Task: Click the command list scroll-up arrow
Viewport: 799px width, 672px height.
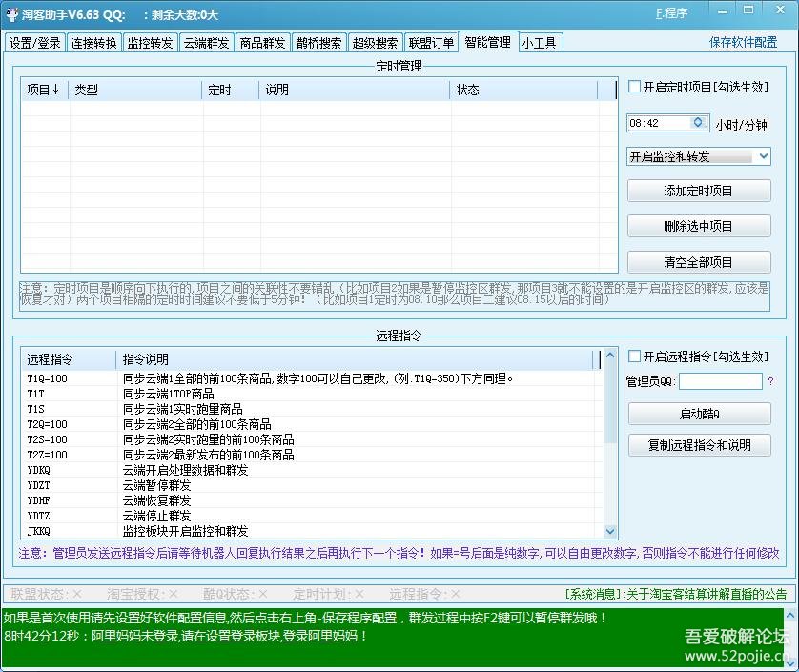Action: 610,356
